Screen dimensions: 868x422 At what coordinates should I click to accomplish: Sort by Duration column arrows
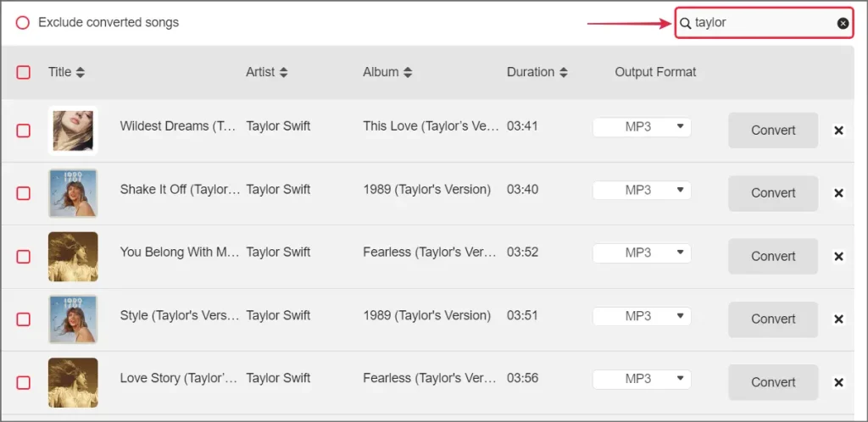click(x=564, y=73)
